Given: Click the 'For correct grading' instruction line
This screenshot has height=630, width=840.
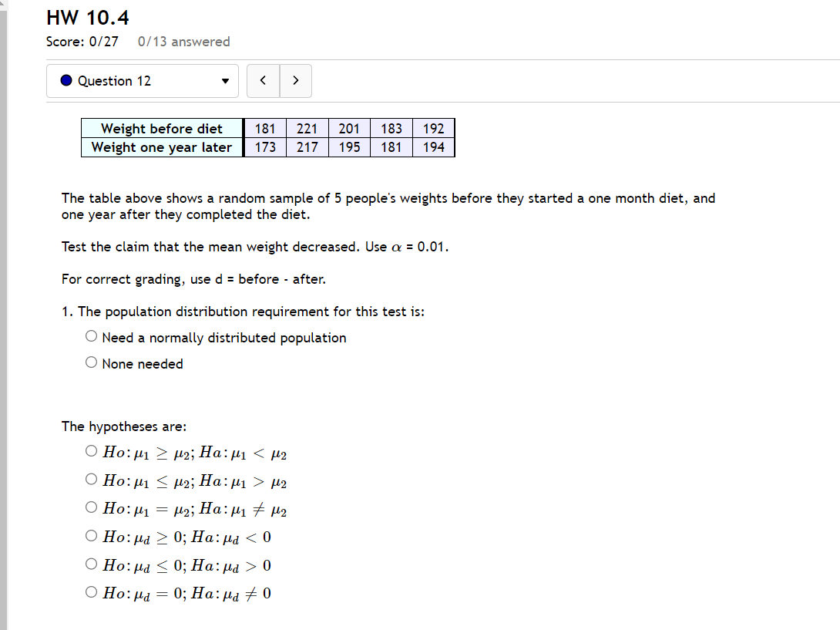Looking at the screenshot, I should point(193,279).
